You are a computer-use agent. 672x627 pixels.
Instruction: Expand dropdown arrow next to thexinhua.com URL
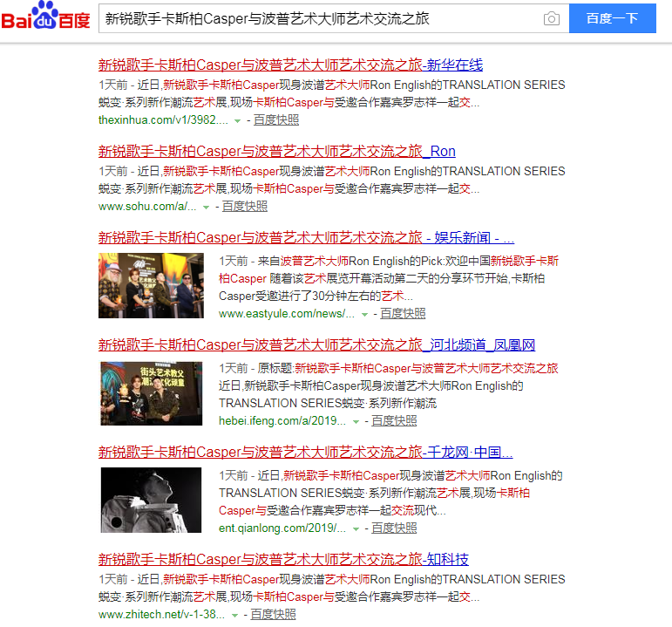coord(237,120)
